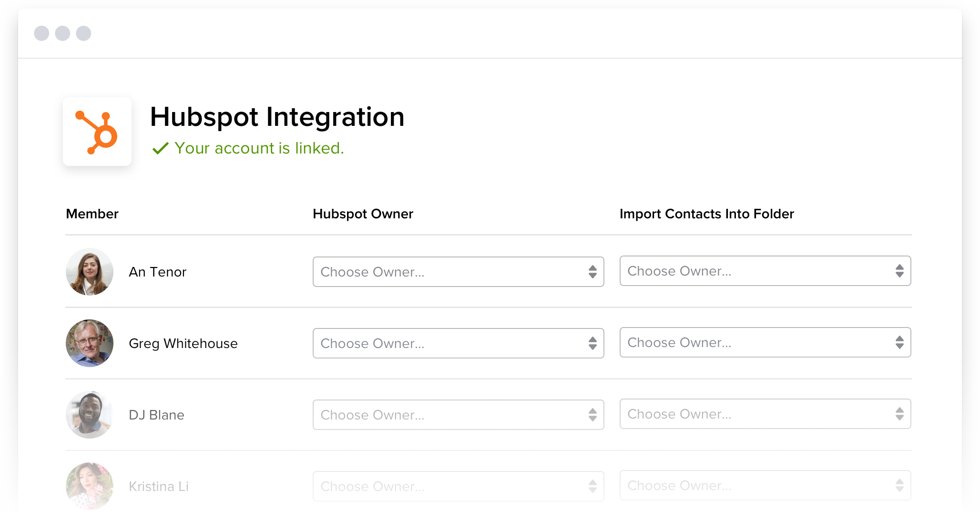The width and height of the screenshot is (980, 512).
Task: Click the first gray window control dot
Action: 41,33
